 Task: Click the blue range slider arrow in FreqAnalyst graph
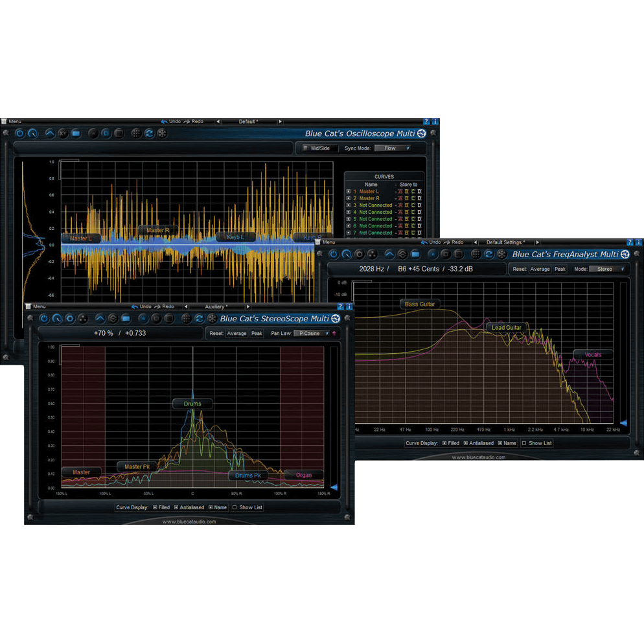(x=623, y=422)
